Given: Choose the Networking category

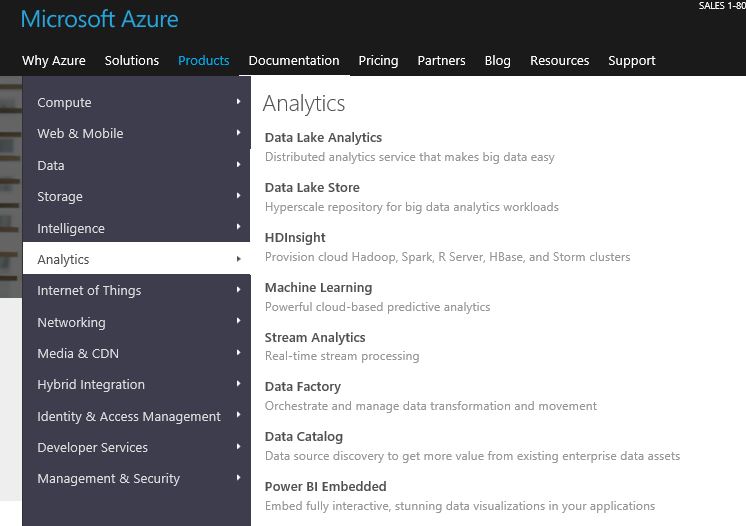Looking at the screenshot, I should click(x=71, y=322).
